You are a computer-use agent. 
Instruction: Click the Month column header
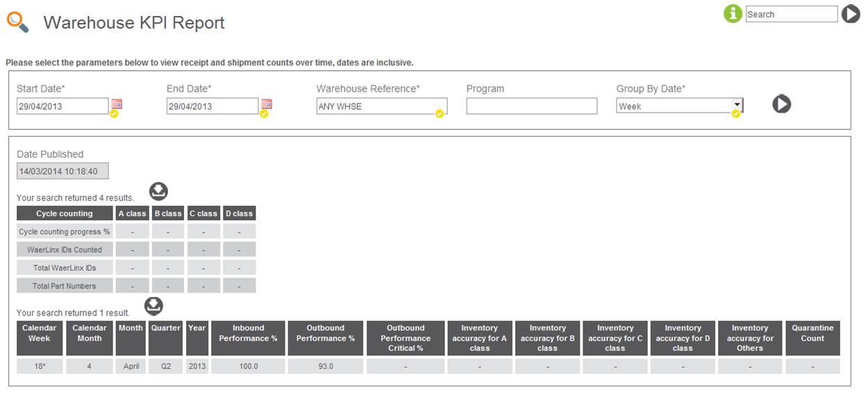coord(131,338)
